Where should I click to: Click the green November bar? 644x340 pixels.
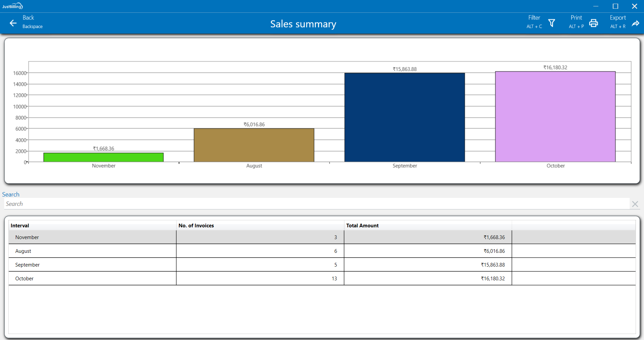click(103, 157)
